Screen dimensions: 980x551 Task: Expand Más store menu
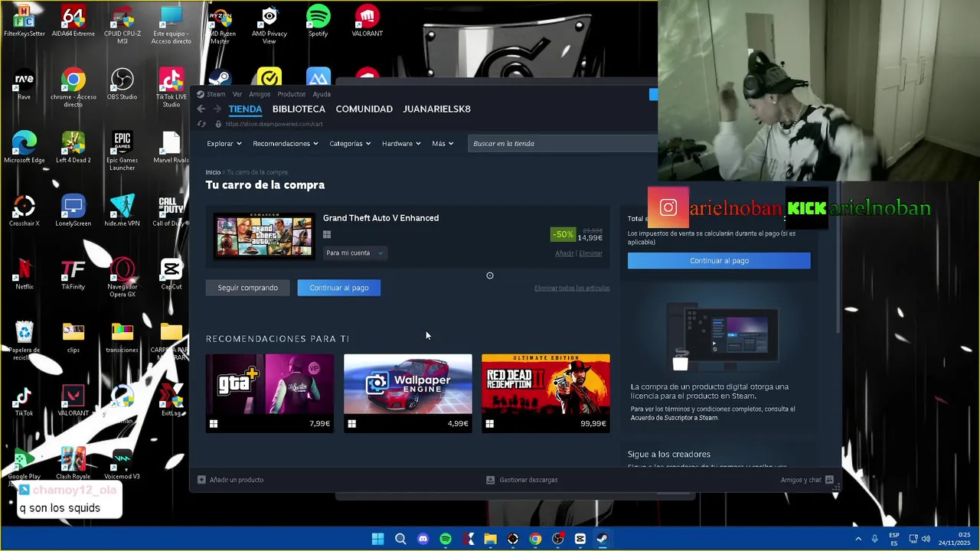click(x=443, y=143)
